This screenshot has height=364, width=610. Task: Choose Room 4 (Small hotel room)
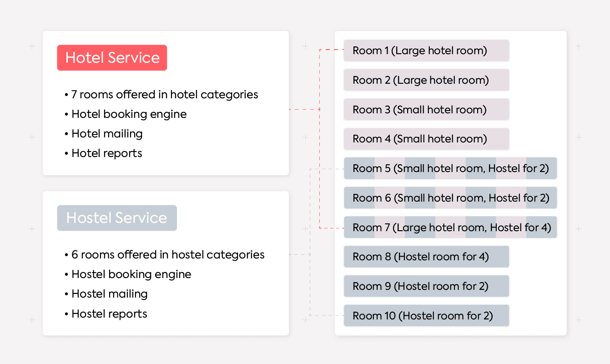coord(426,139)
